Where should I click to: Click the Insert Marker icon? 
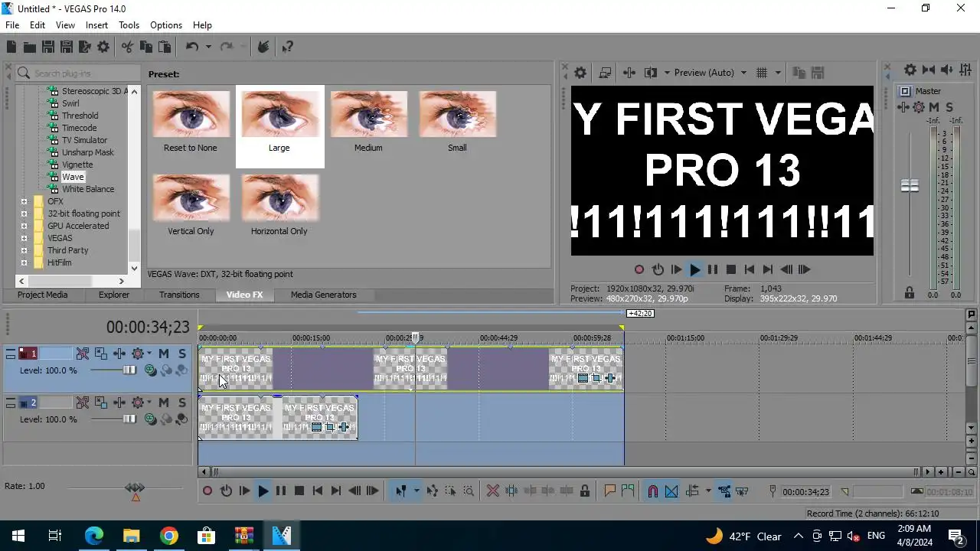(610, 491)
